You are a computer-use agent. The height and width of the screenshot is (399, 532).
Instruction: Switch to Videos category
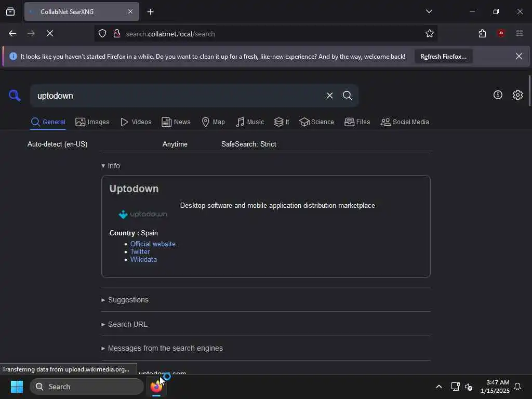click(136, 122)
